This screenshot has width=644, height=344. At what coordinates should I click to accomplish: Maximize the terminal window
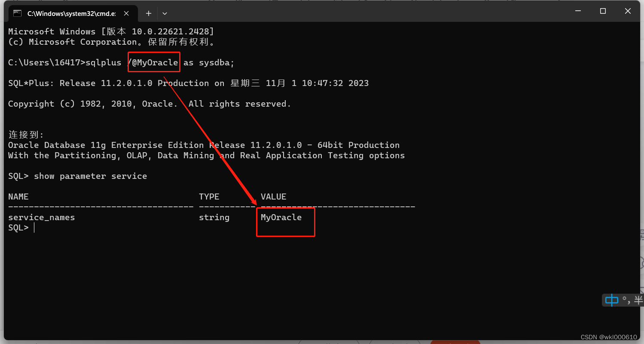pyautogui.click(x=602, y=11)
